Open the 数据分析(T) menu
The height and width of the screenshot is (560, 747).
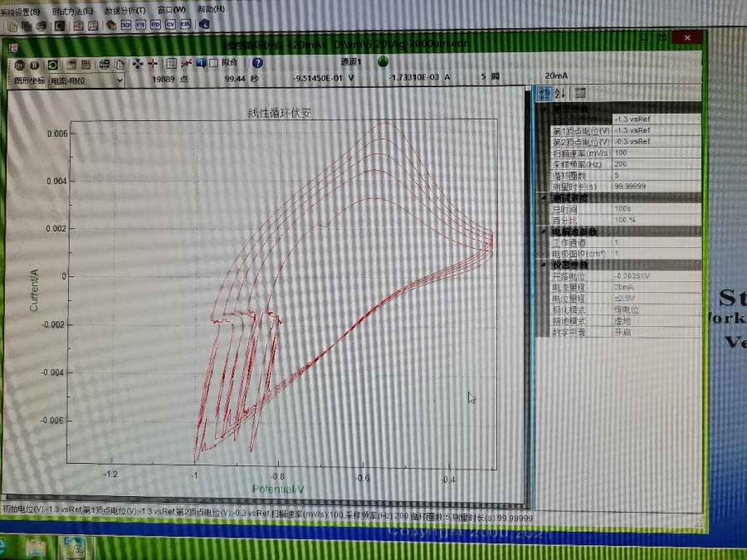point(124,10)
